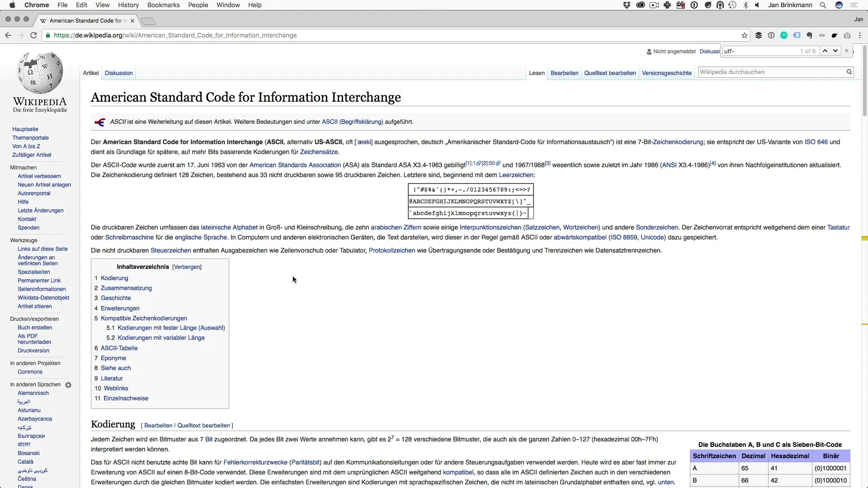868x488 pixels.
Task: Click Als PDF herunterladen in sidebar
Action: [x=34, y=339]
